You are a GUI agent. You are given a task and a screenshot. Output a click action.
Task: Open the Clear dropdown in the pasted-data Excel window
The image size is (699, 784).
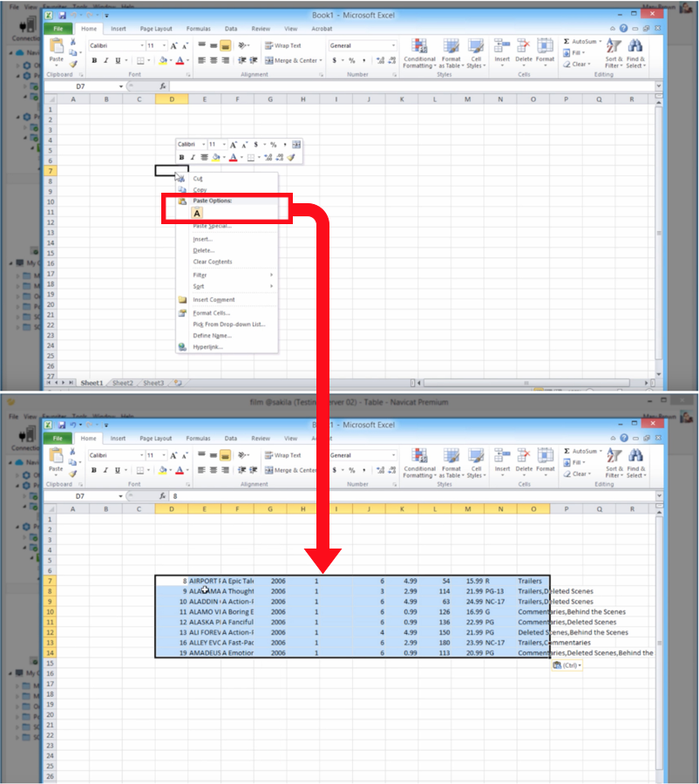tap(577, 474)
